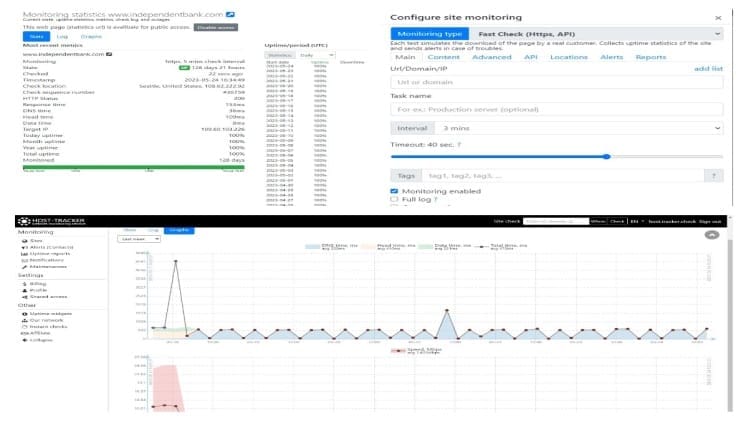
Task: Click the Sites icon in Monitoring sidebar
Action: tap(24, 241)
